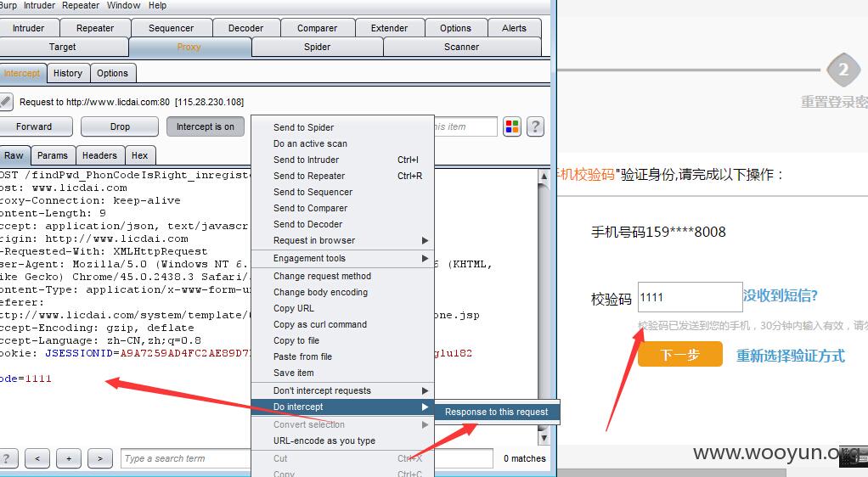Expand the Request in browser submenu
The image size is (868, 477).
coord(342,240)
